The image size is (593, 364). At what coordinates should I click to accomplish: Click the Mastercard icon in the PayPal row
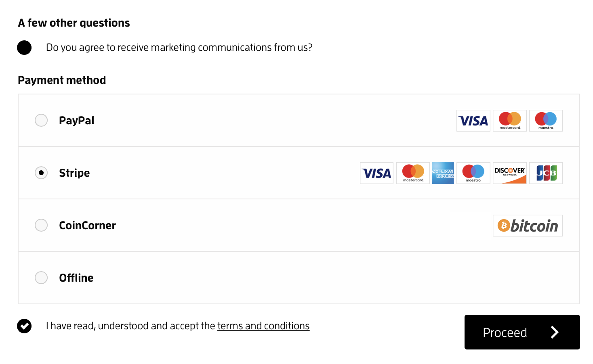[509, 120]
